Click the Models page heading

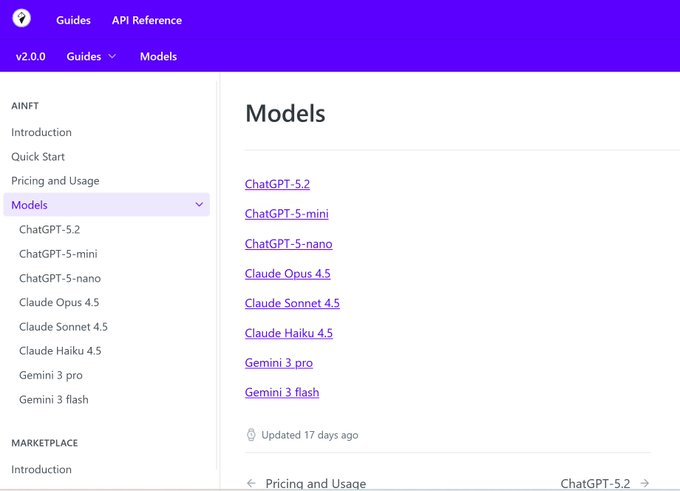tap(285, 114)
